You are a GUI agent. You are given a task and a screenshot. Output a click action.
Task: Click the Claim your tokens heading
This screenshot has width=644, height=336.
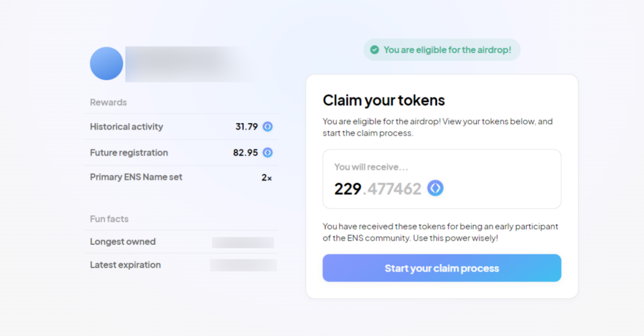(x=383, y=100)
